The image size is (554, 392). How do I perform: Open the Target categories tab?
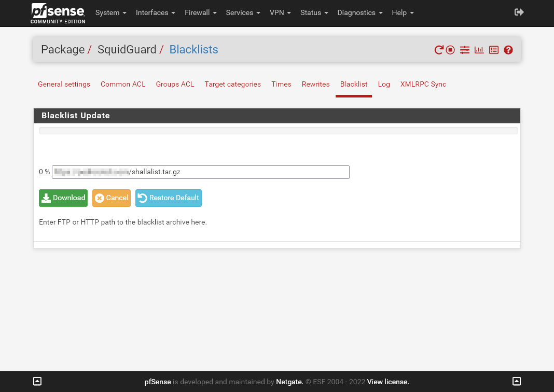point(232,84)
